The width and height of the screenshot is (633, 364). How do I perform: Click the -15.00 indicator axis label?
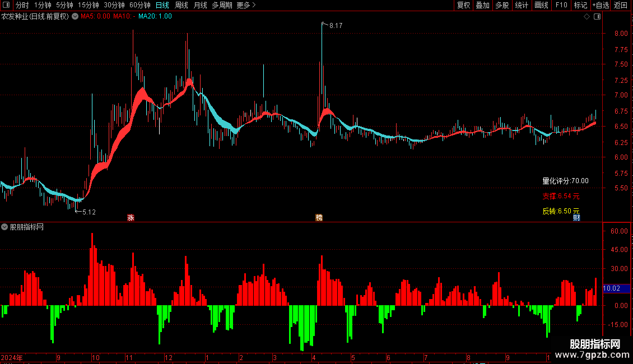click(x=618, y=324)
